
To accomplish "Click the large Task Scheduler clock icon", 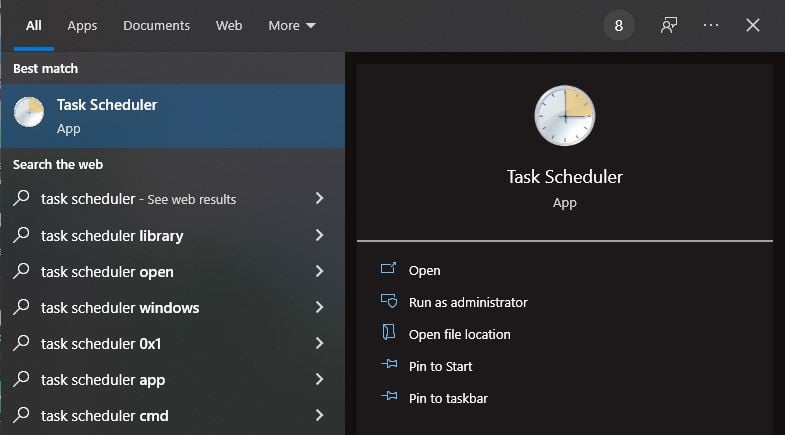I will [565, 116].
